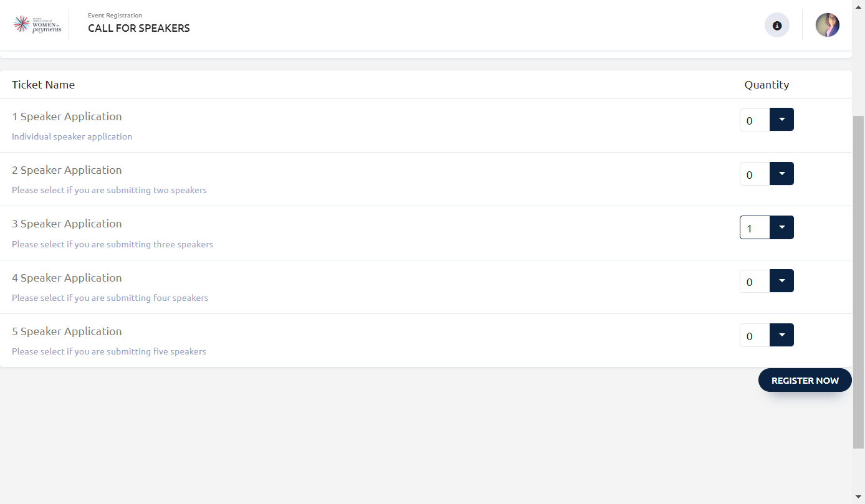Expand quantity dropdown arrow for 5 Speaker Application
This screenshot has height=504, width=865.
pyautogui.click(x=781, y=335)
